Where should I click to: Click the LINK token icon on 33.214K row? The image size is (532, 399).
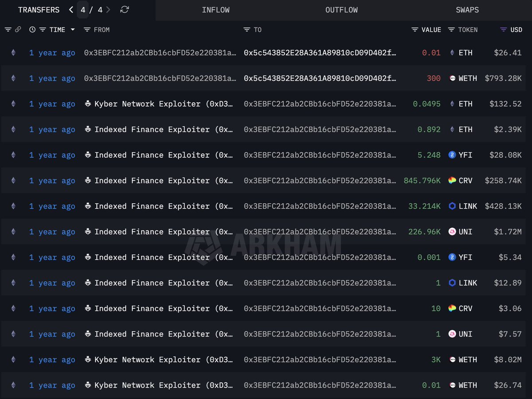pos(452,206)
